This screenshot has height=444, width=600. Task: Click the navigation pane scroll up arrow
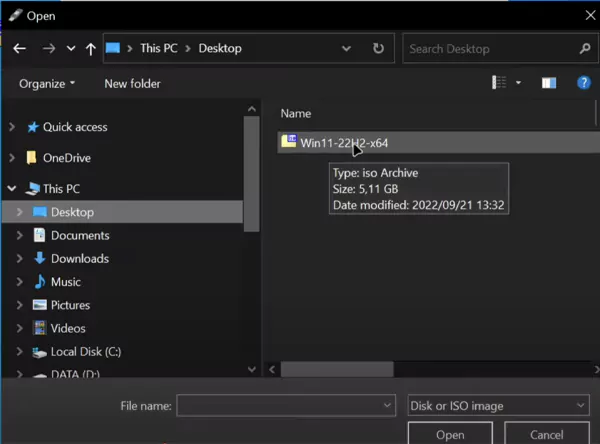click(252, 109)
